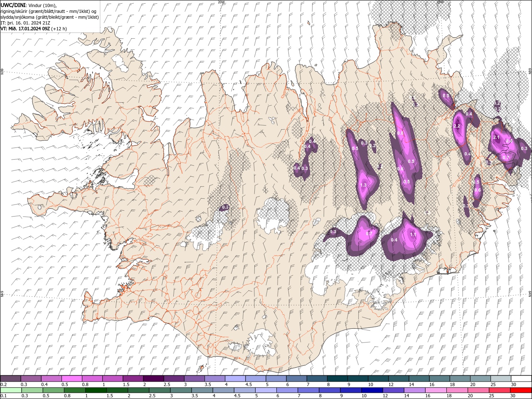This screenshot has width=532, height=399.
Task: Click the dark teal swatch labeled 8
Action: pos(337,379)
